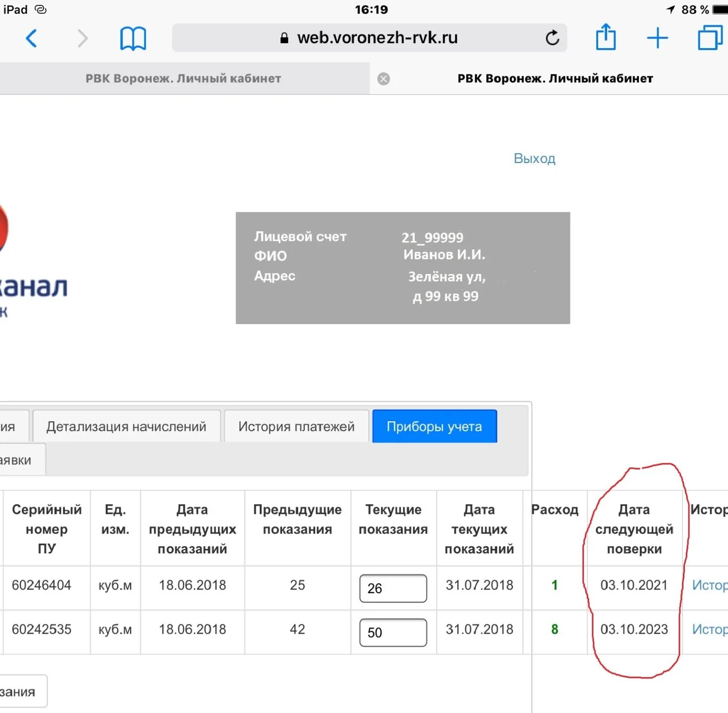The width and height of the screenshot is (728, 713).
Task: Tap the 16:19 clock in status bar
Action: tap(371, 9)
